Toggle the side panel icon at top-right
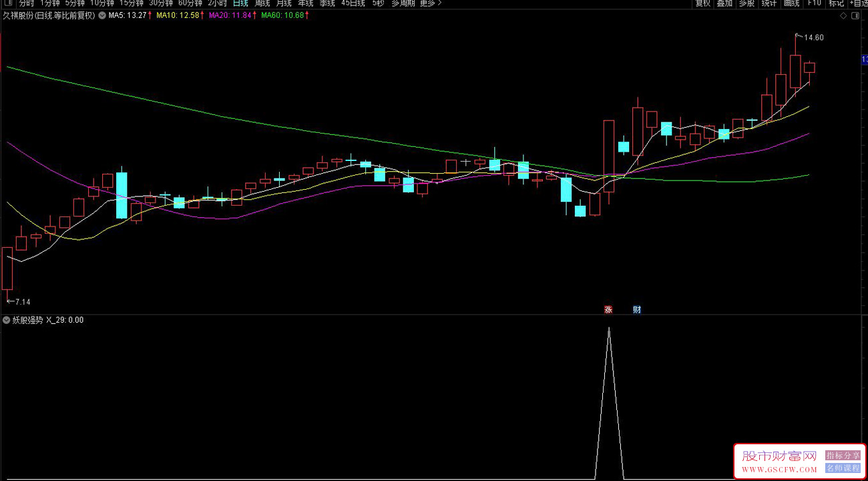Image resolution: width=868 pixels, height=481 pixels. point(856,15)
